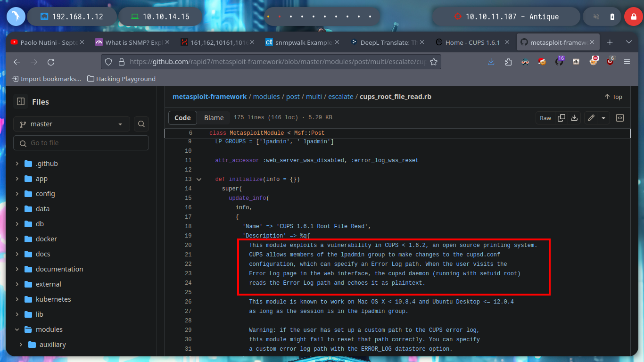
Task: Expand the app folder
Action: [x=17, y=179]
